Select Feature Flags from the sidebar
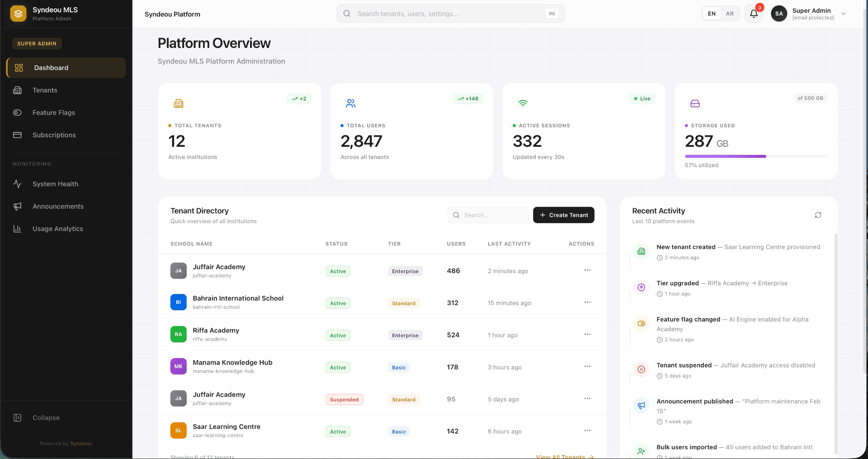This screenshot has width=868, height=459. click(54, 112)
